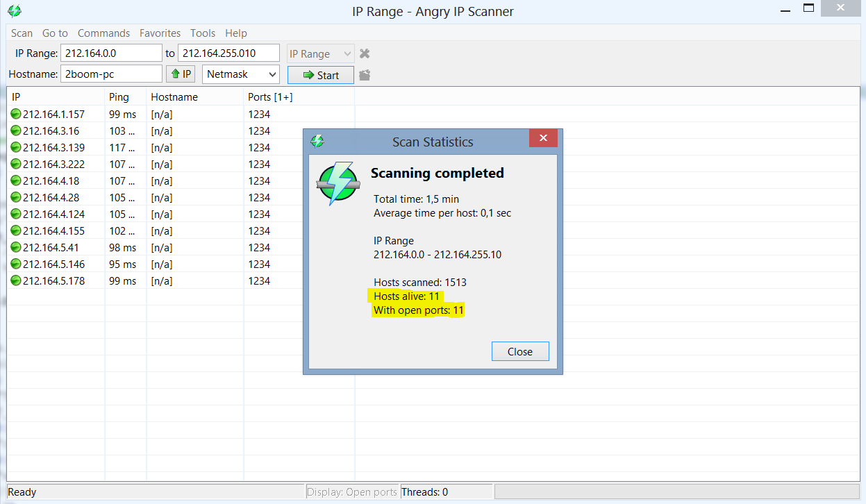Click the Hosts scanned: 1513 text
This screenshot has width=866, height=504.
(x=420, y=283)
